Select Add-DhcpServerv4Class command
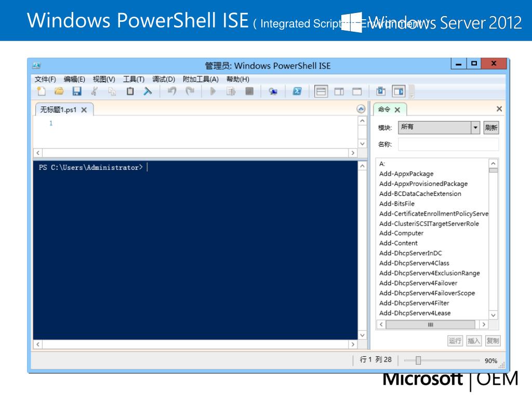Viewport: 532px width, 399px height. (x=414, y=263)
